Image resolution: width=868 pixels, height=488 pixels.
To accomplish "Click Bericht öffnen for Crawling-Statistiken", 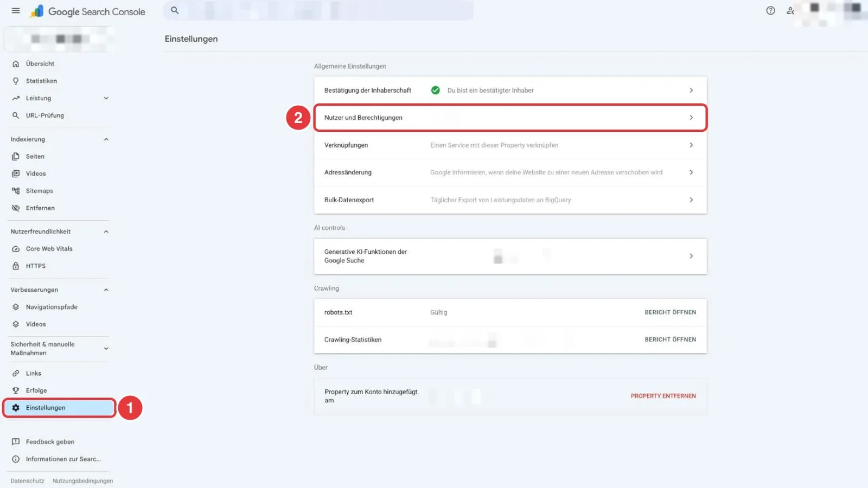I will click(x=670, y=339).
